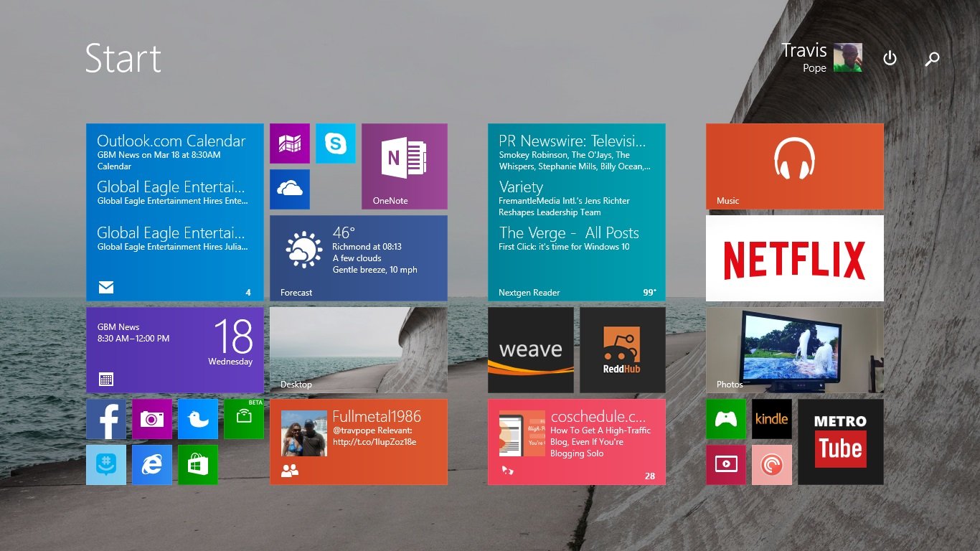Open the Calendar tile showing 18 Wednesday
Image resolution: width=980 pixels, height=551 pixels.
[175, 350]
